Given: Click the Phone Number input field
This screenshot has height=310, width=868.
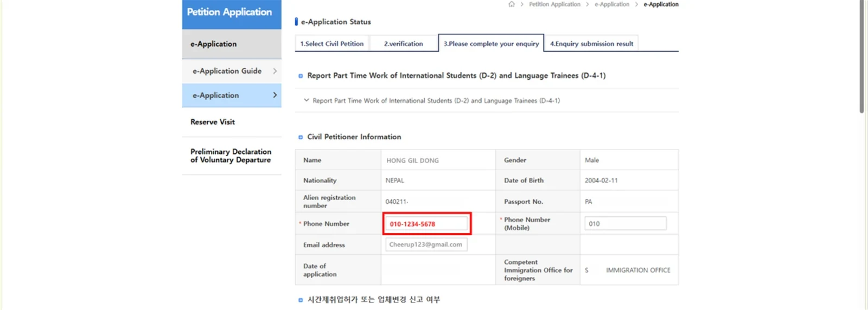Looking at the screenshot, I should [x=426, y=224].
